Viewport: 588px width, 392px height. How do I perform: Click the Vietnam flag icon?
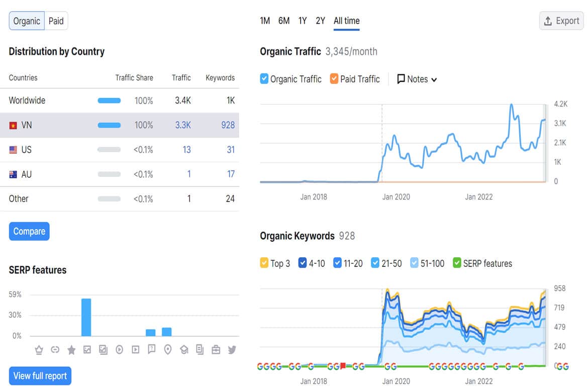click(13, 125)
